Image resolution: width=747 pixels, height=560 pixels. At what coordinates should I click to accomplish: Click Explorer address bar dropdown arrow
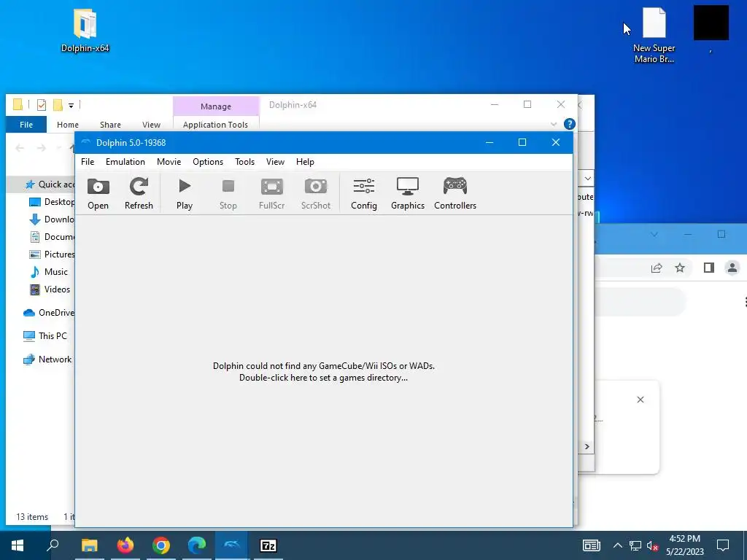(588, 178)
